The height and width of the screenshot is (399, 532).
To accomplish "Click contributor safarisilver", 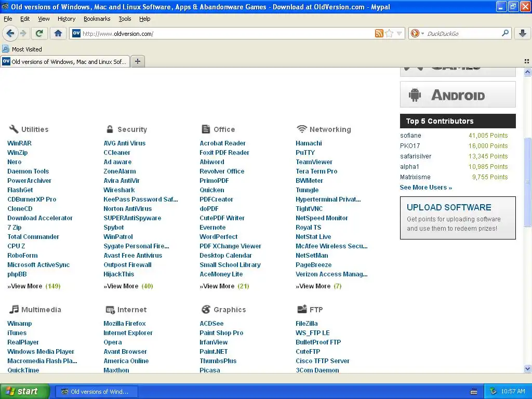I will (x=416, y=156).
